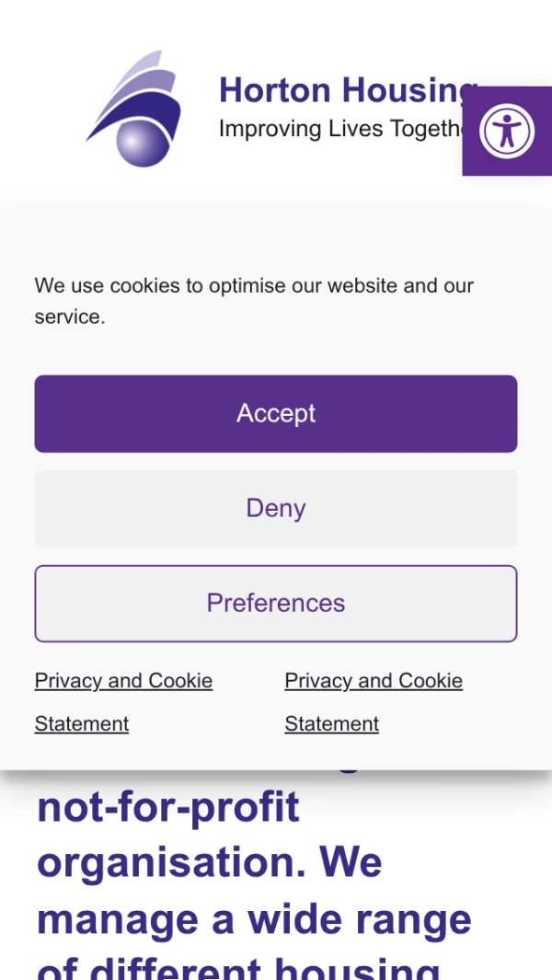Click the purple sphere in the logo

(143, 144)
